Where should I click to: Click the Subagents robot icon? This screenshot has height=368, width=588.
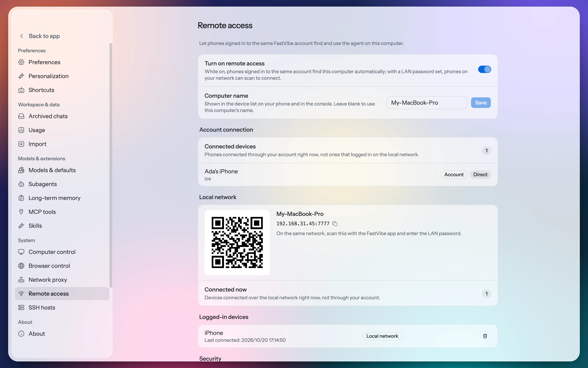click(21, 184)
